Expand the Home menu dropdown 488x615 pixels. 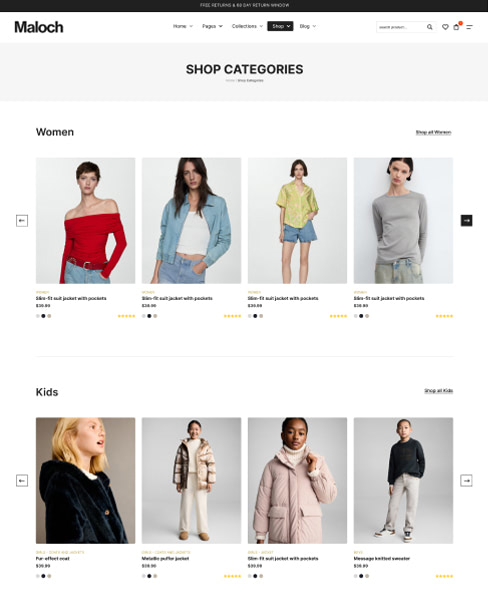[183, 26]
